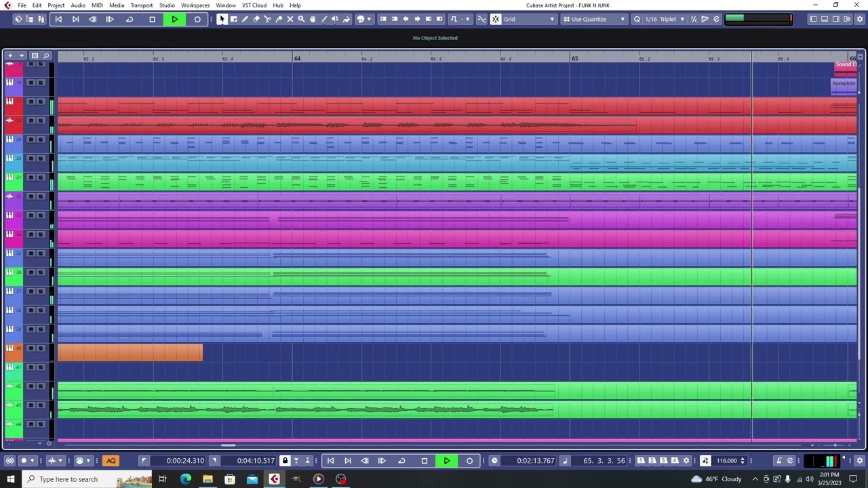Screen dimensions: 868x488
Task: Open the Setup Window Layout icon
Action: (x=848, y=19)
